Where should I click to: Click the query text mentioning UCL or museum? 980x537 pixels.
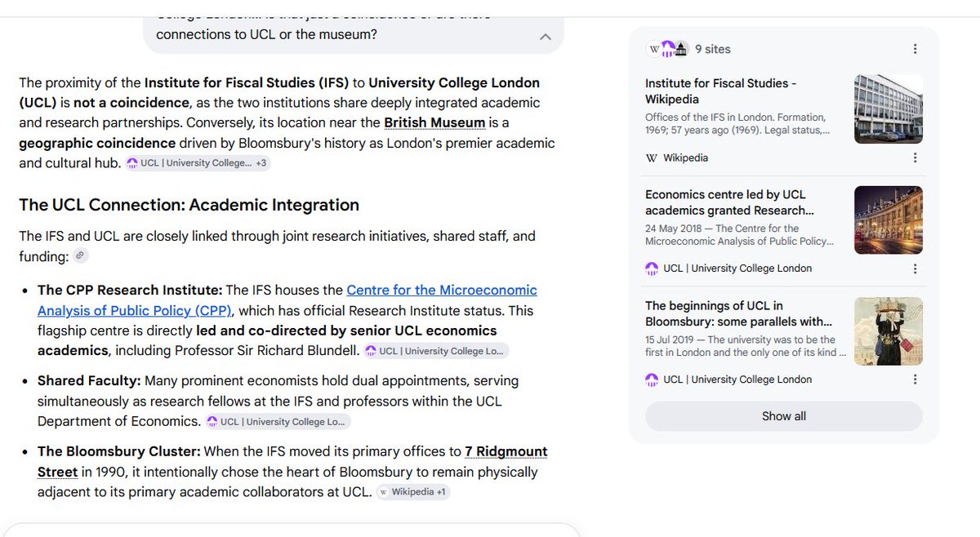click(x=266, y=35)
